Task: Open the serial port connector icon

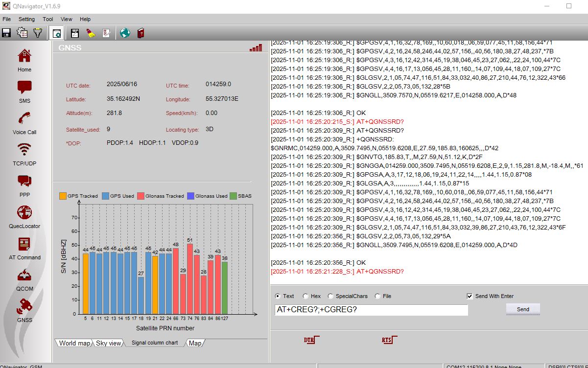Action: coord(38,33)
